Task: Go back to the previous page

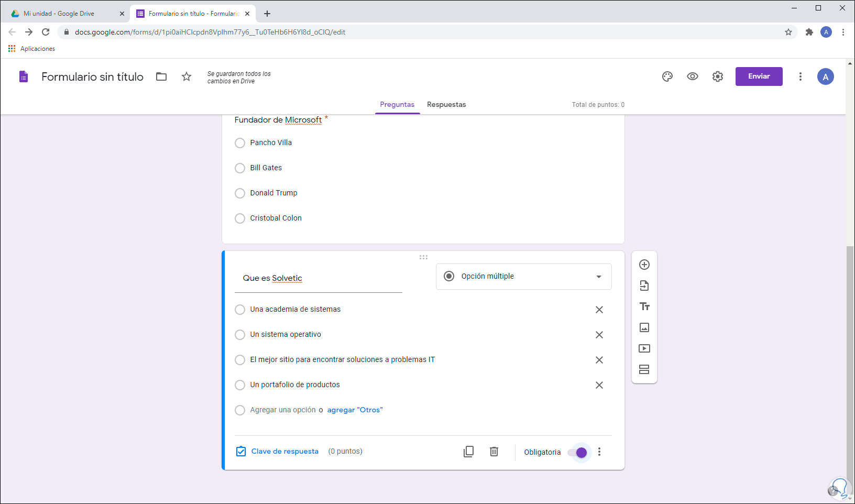Action: pyautogui.click(x=12, y=32)
